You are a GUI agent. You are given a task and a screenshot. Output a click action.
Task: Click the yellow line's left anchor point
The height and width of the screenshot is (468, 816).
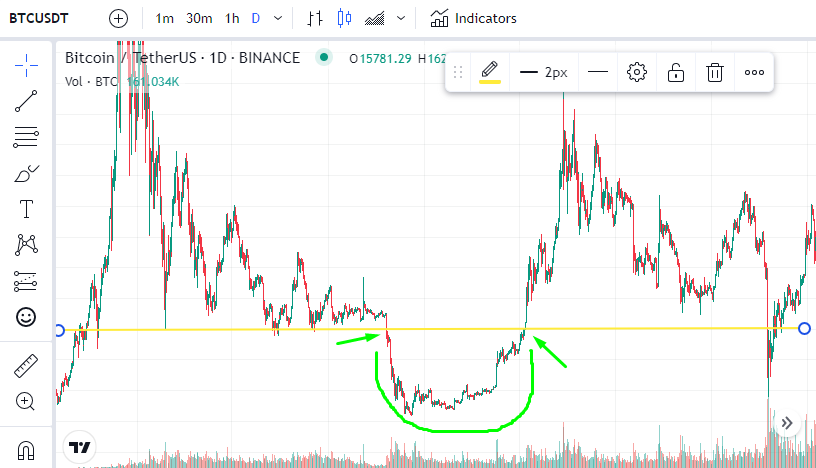coord(59,331)
